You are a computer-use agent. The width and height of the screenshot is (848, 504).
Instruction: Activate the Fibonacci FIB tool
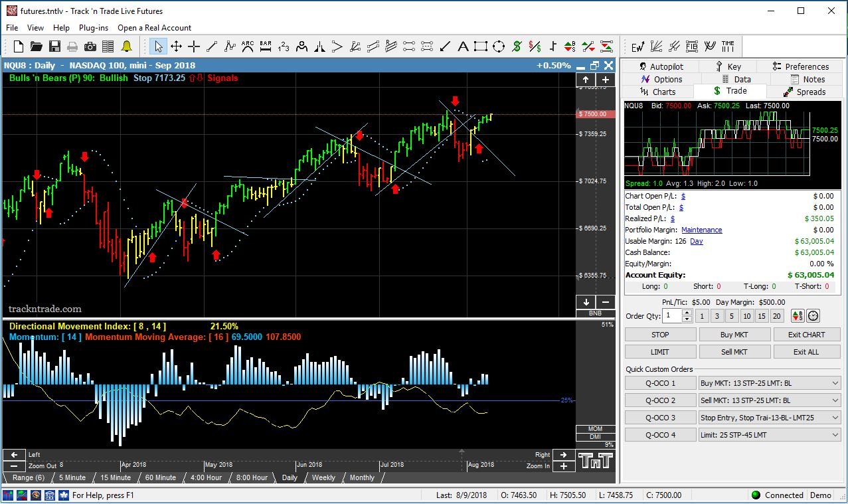click(692, 46)
